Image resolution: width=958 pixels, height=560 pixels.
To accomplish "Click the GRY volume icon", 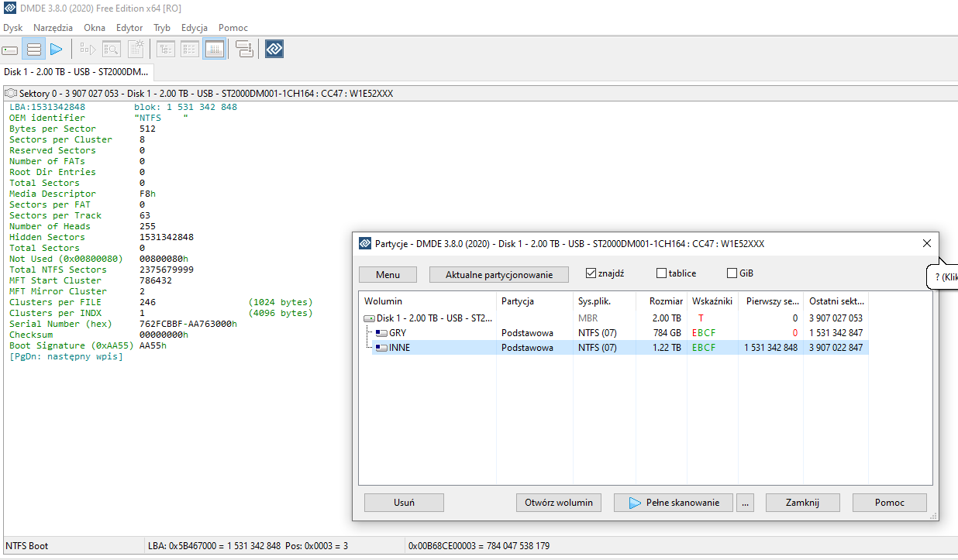I will click(x=381, y=333).
